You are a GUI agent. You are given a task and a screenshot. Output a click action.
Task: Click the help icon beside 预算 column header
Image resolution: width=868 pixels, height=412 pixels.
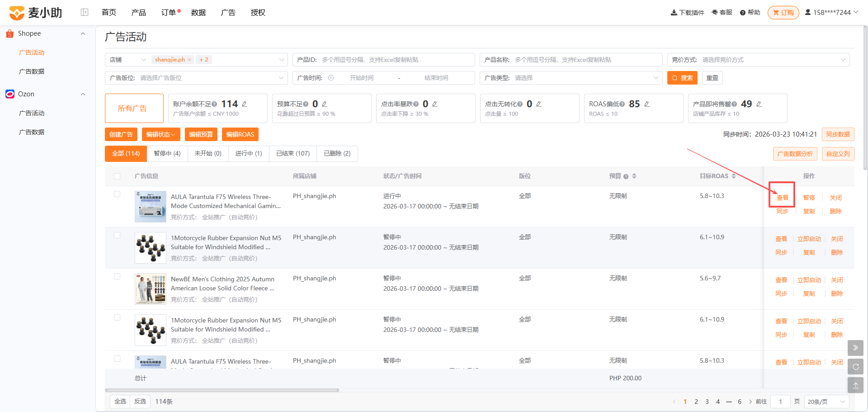coord(626,176)
